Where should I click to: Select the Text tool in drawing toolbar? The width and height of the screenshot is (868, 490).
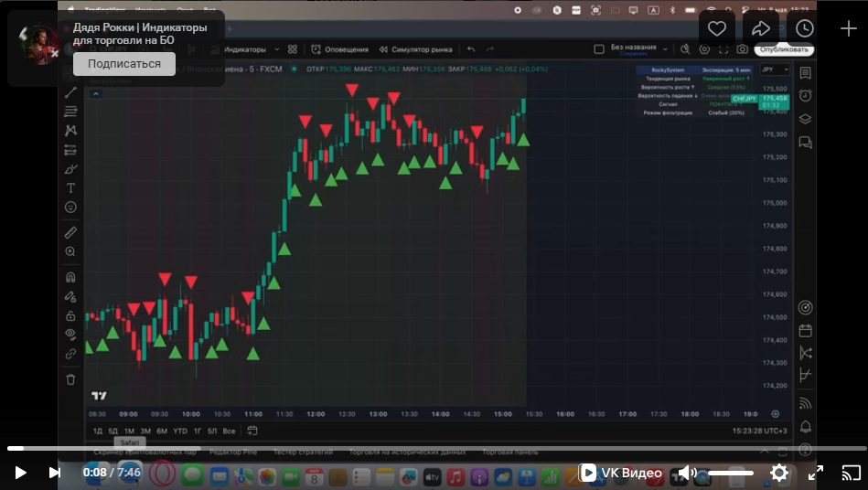tap(70, 188)
